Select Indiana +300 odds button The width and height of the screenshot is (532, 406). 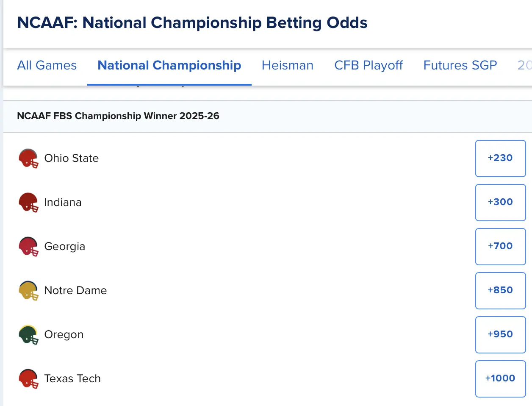coord(500,202)
